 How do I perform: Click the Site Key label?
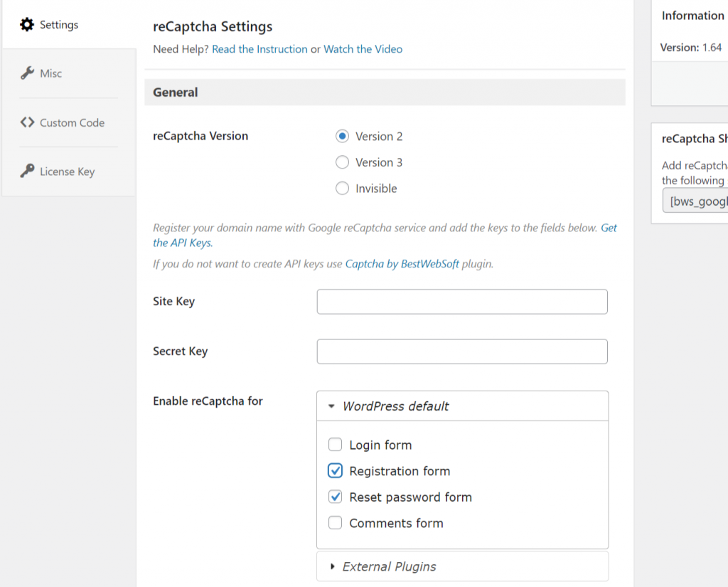174,302
